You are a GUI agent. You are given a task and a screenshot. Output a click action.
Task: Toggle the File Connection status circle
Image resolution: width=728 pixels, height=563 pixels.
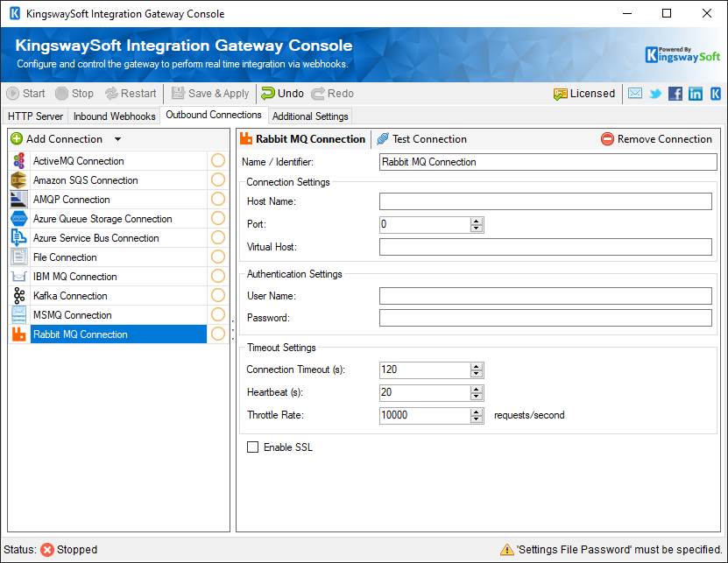coord(218,257)
